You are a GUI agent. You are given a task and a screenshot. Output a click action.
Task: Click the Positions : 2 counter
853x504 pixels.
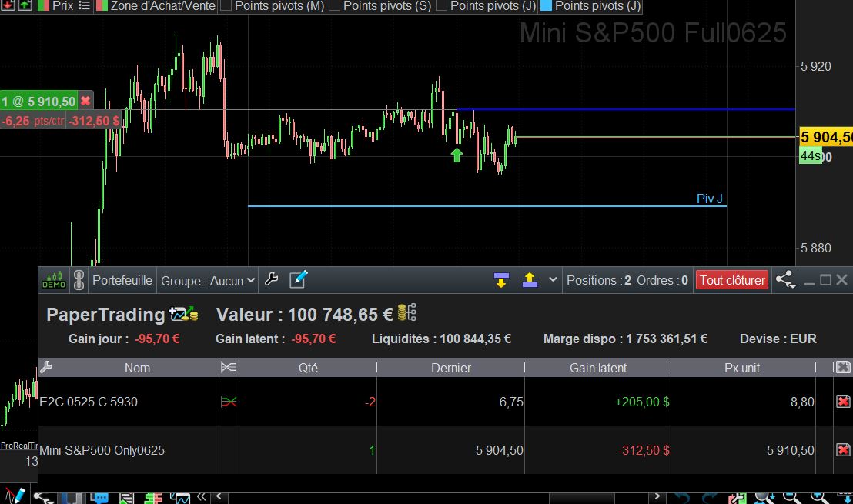click(599, 280)
